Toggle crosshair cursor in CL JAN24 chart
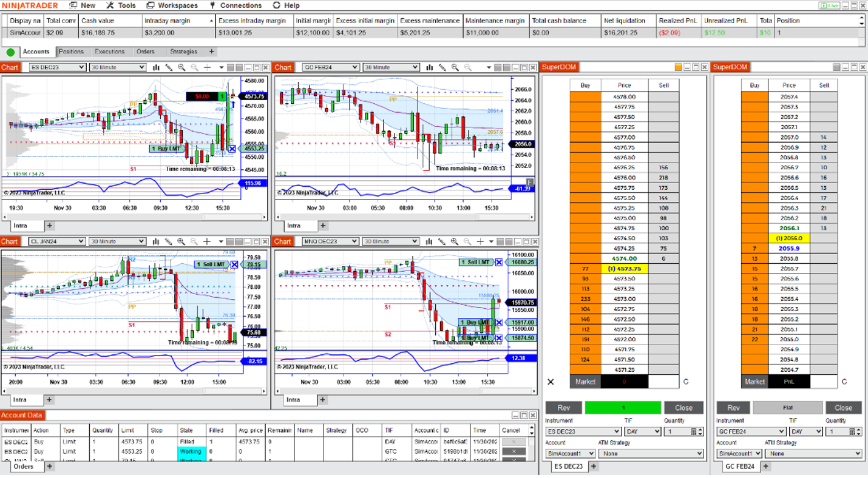The width and height of the screenshot is (868, 478). pos(208,241)
